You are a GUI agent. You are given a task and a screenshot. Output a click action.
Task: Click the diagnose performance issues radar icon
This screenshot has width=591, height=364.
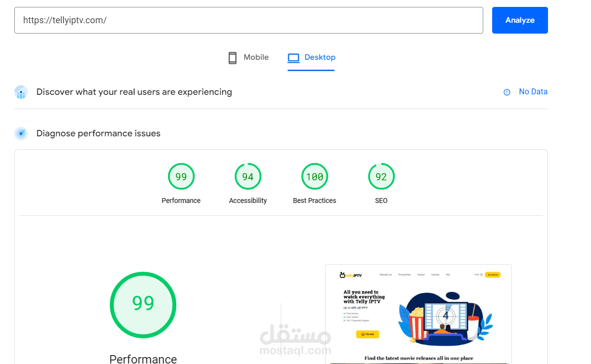pos(21,133)
